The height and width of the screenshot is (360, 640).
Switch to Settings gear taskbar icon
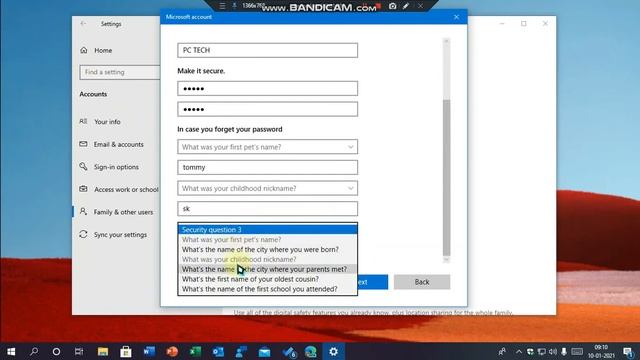(x=333, y=351)
